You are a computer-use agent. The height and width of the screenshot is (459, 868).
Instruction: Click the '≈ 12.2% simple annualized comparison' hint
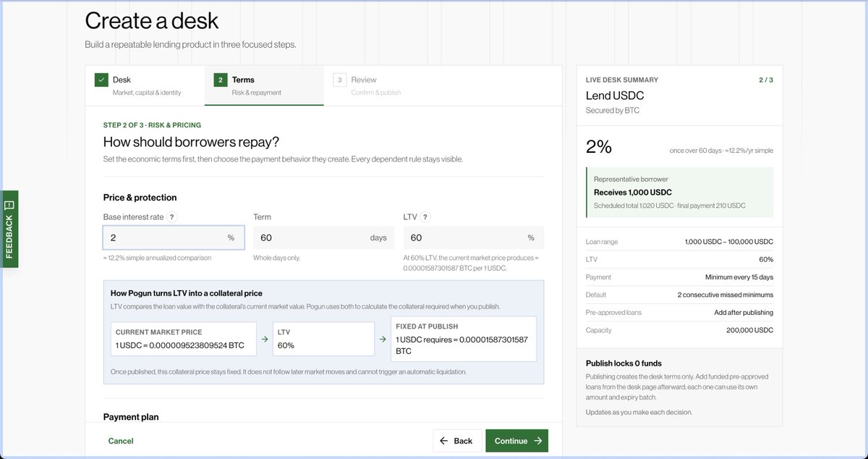(157, 258)
